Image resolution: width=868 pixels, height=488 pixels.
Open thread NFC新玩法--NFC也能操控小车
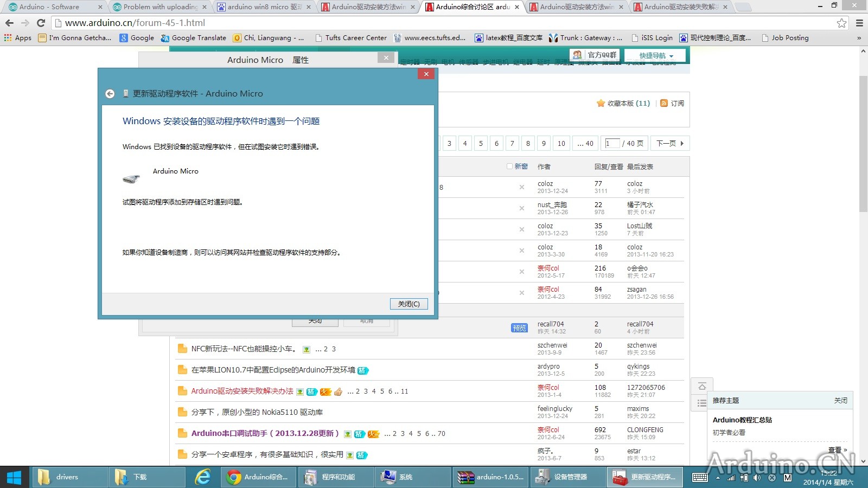(244, 349)
